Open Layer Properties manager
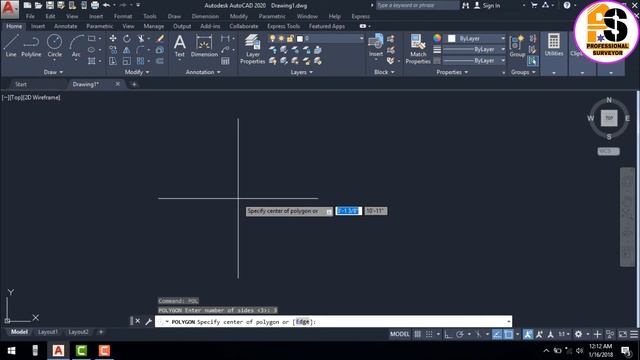This screenshot has width=640, height=360. [x=253, y=49]
